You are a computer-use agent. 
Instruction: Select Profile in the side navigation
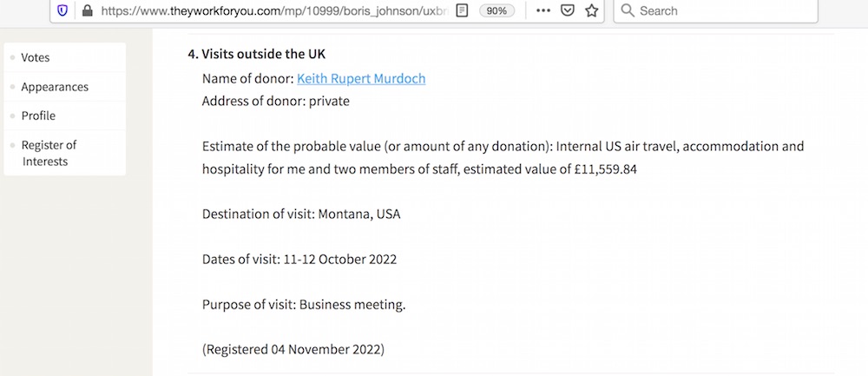(38, 115)
